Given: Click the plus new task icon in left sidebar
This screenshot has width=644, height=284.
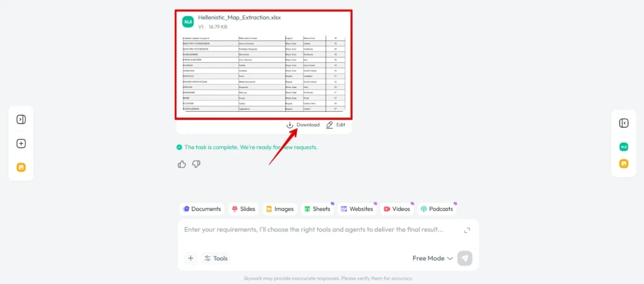Looking at the screenshot, I should point(21,144).
